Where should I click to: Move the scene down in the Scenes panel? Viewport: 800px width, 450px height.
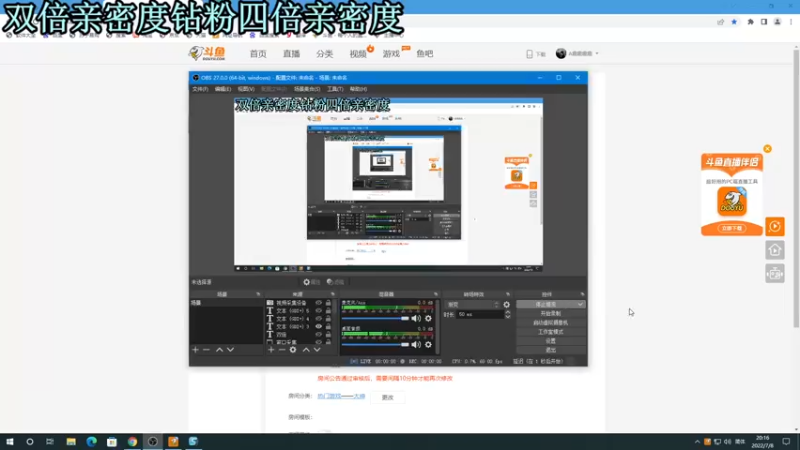click(x=231, y=350)
